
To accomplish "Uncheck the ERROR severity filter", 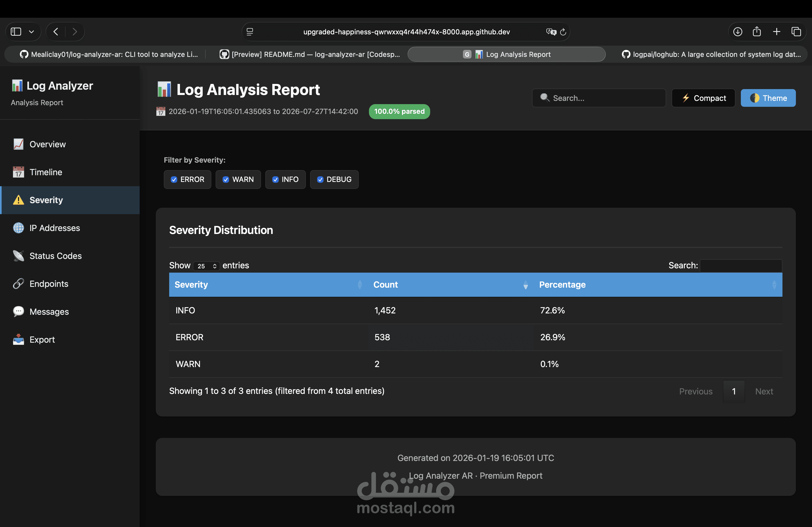I will pos(174,179).
